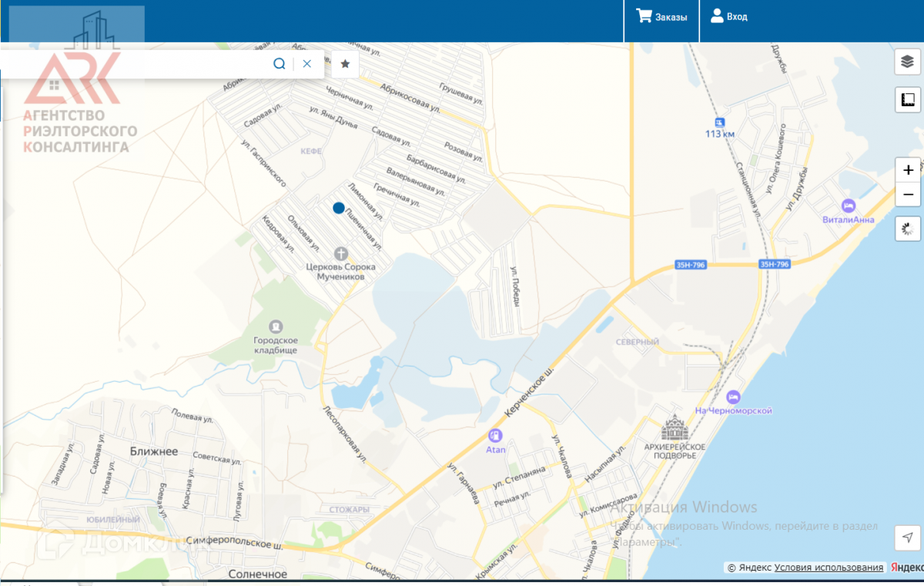Image resolution: width=924 pixels, height=586 pixels.
Task: Zoom in on the map
Action: coord(908,170)
